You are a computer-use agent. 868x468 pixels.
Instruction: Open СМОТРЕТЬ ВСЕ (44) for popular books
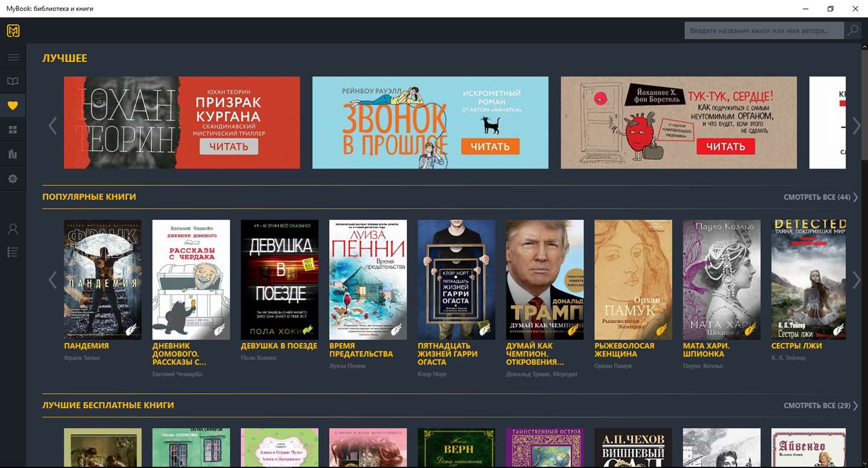point(817,197)
